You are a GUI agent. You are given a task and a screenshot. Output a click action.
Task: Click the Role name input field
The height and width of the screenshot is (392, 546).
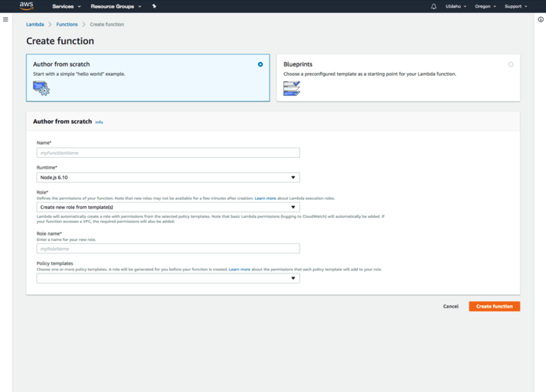(x=168, y=249)
